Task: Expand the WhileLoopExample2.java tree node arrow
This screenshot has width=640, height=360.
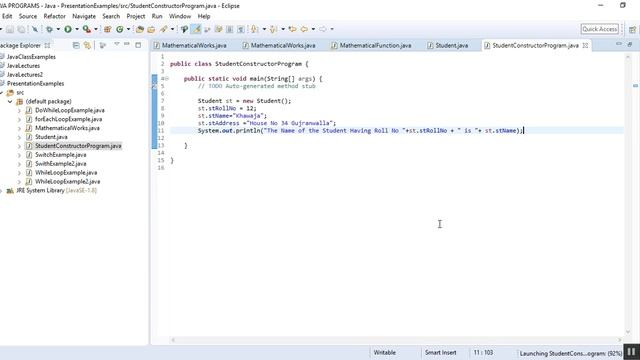Action: pyautogui.click(x=19, y=182)
